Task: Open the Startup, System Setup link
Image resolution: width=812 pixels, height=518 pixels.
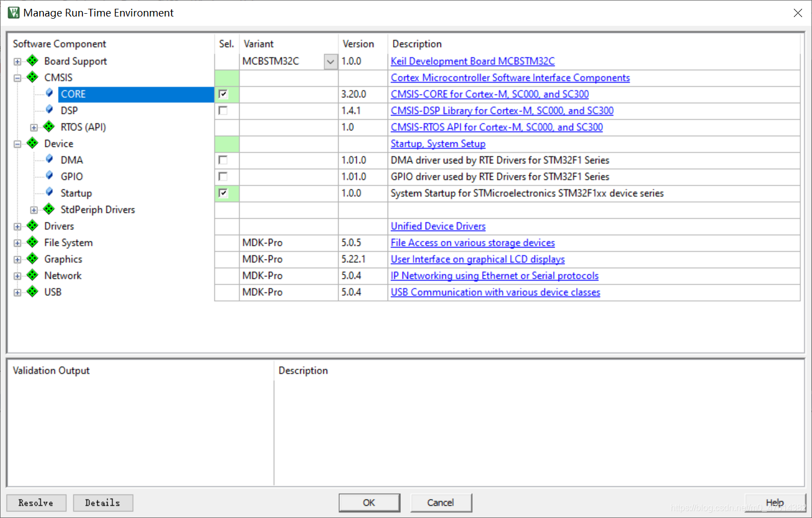Action: (x=438, y=144)
